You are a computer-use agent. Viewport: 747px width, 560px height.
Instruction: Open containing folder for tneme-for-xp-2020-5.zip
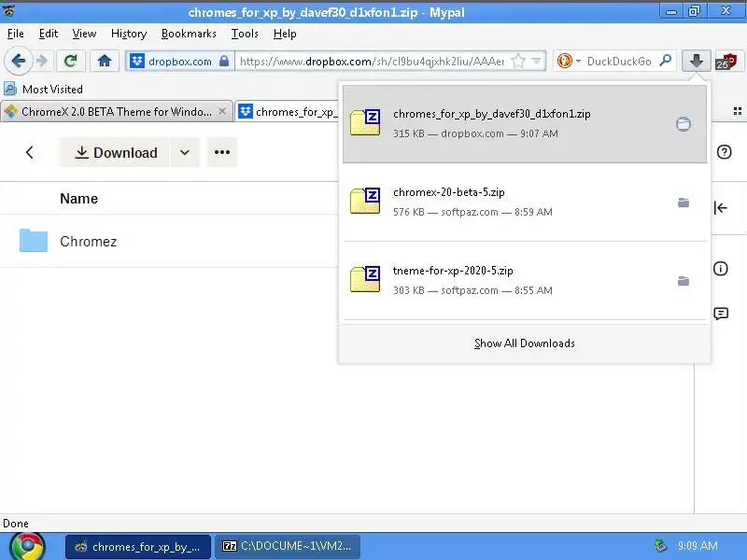click(x=684, y=281)
